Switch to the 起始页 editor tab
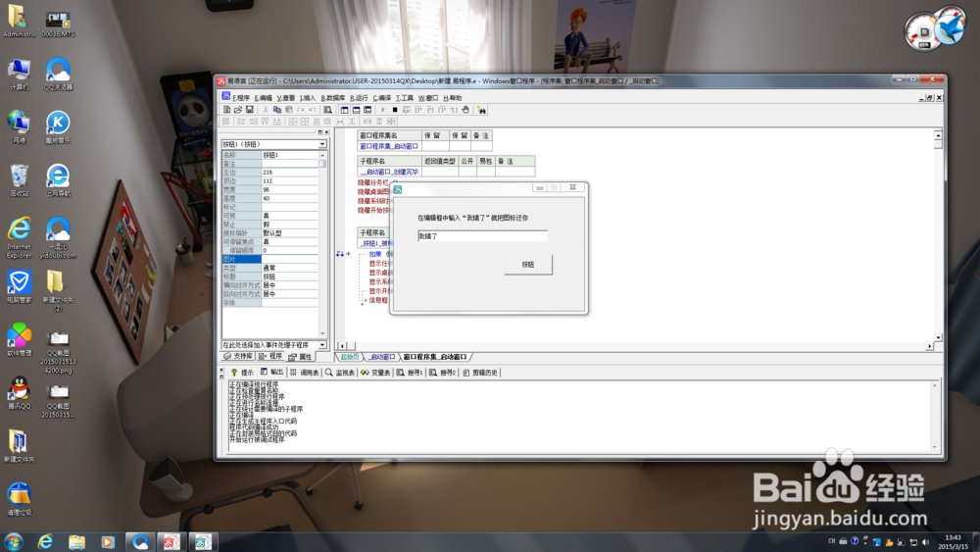980x552 pixels. 350,356
